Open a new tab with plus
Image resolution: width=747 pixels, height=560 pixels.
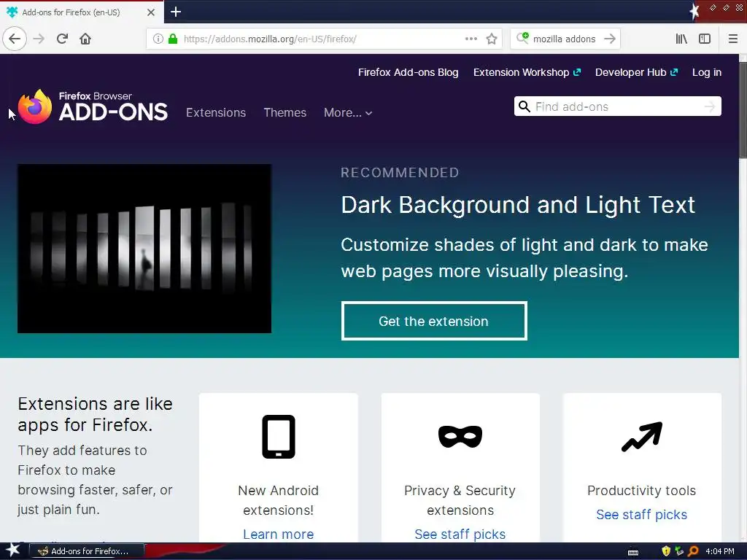coord(176,12)
